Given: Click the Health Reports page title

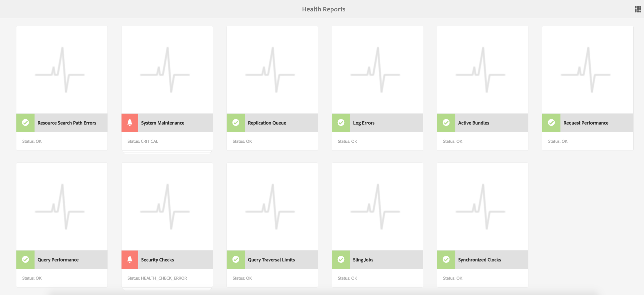Looking at the screenshot, I should [324, 9].
